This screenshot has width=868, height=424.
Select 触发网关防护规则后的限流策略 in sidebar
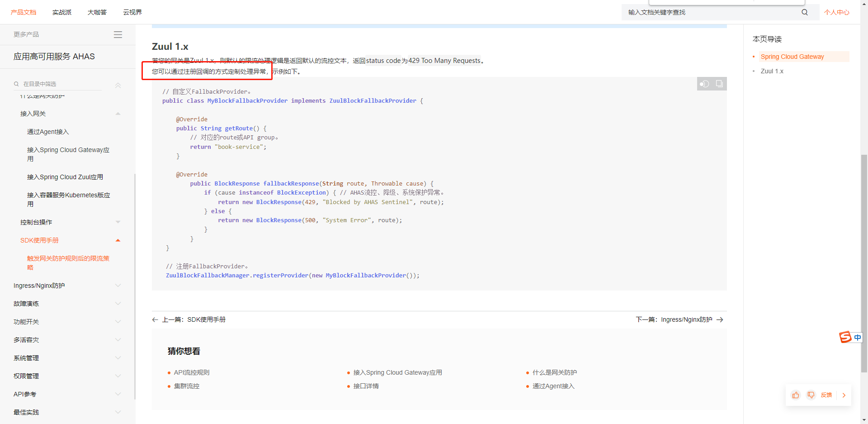point(68,263)
